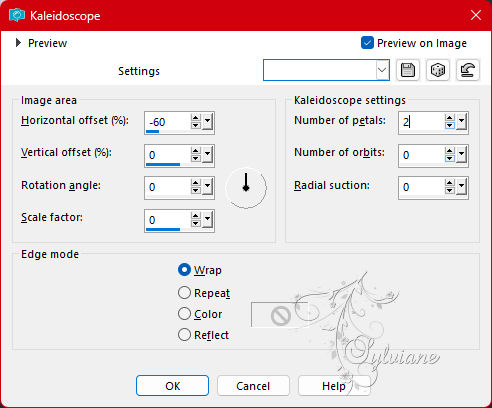This screenshot has height=408, width=492.
Task: Select the Reflect edge mode
Action: tap(184, 335)
